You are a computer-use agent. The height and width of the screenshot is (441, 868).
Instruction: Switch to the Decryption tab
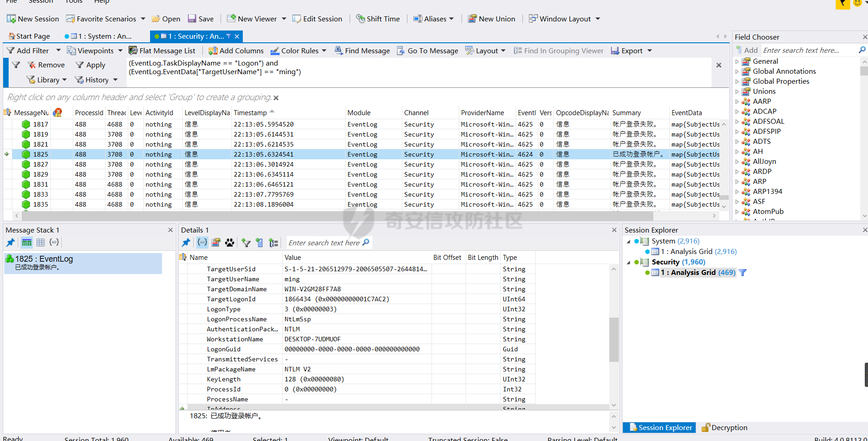[725, 427]
